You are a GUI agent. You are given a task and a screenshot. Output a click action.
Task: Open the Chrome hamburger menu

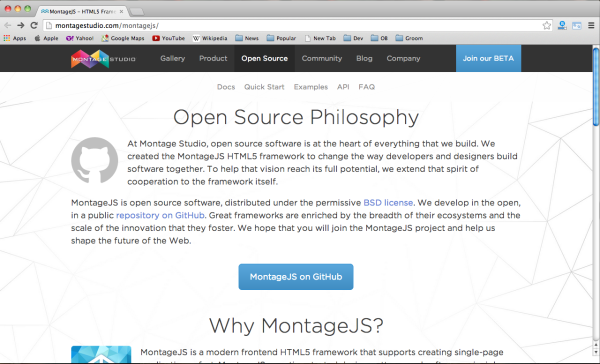(x=591, y=26)
